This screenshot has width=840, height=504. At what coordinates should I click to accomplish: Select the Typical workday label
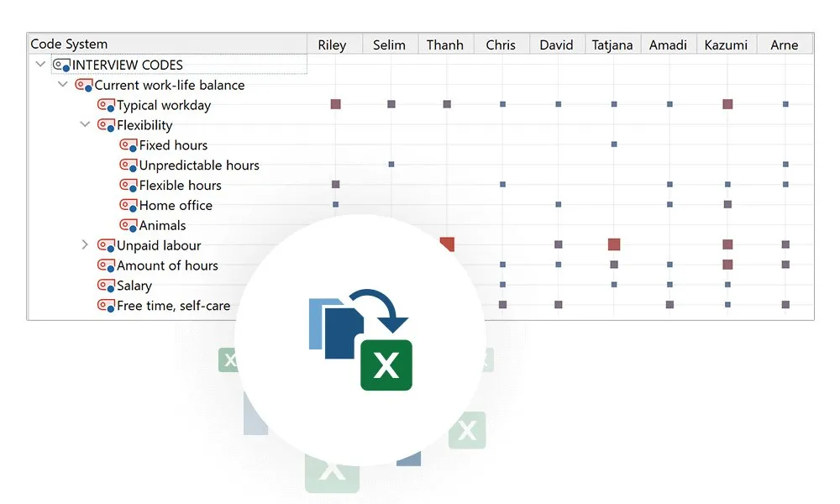(164, 106)
